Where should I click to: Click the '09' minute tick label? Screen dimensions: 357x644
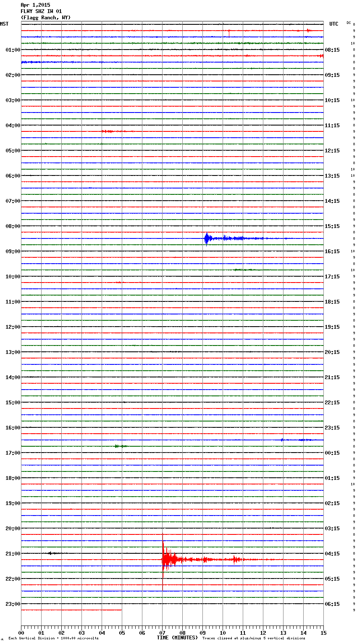pyautogui.click(x=202, y=633)
